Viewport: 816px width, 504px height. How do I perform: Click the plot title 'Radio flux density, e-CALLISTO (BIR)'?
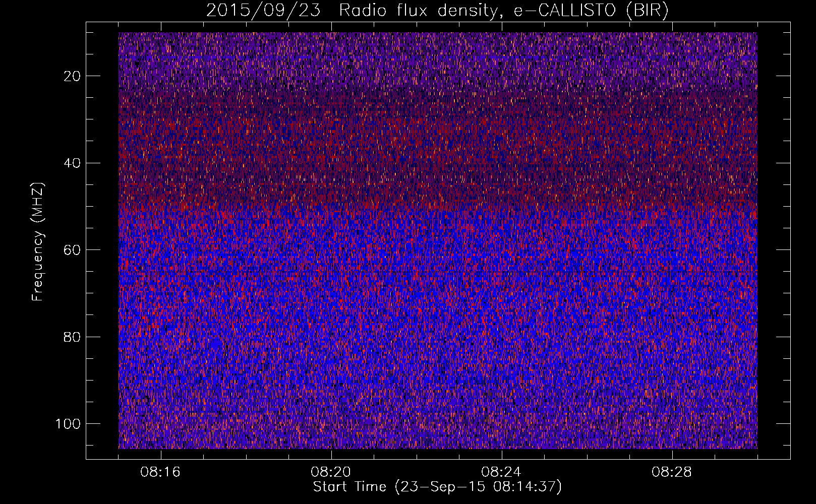[503, 11]
